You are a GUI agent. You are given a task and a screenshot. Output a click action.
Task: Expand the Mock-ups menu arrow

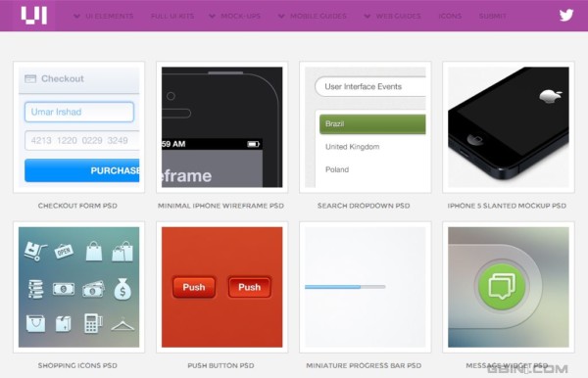coord(212,16)
